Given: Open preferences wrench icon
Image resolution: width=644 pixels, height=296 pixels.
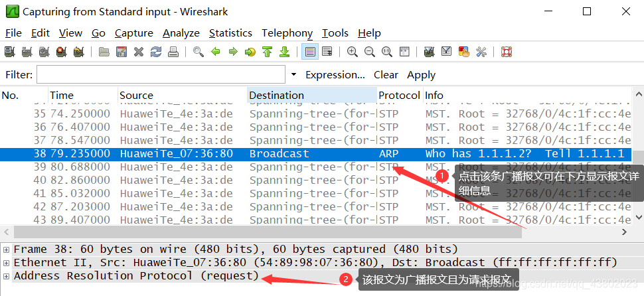Looking at the screenshot, I should point(481,52).
